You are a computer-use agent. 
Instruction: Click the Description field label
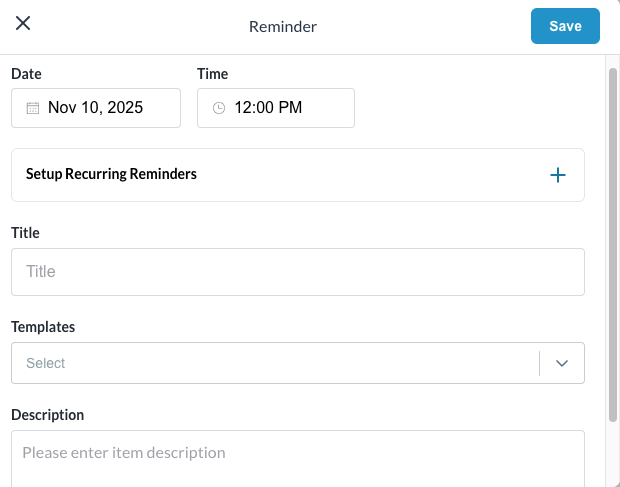[x=47, y=415]
